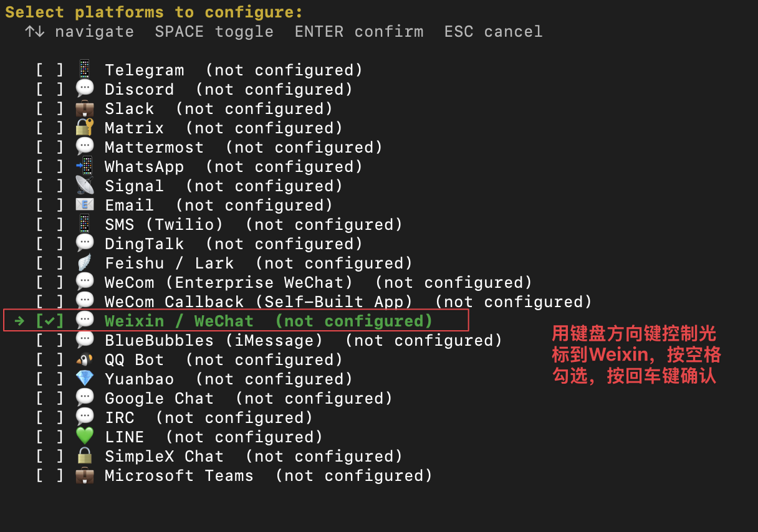Click the SimpleX Chat padlock icon

click(84, 456)
